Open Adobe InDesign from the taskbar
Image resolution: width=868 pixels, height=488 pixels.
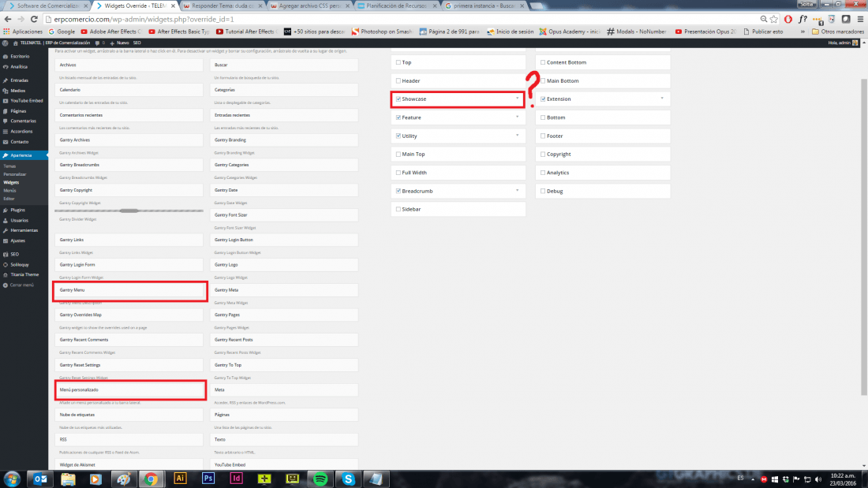tap(237, 479)
